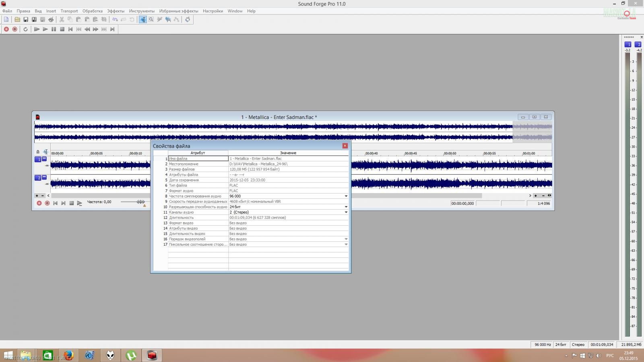Open the Правка menu
The height and width of the screenshot is (362, 644).
[x=23, y=11]
